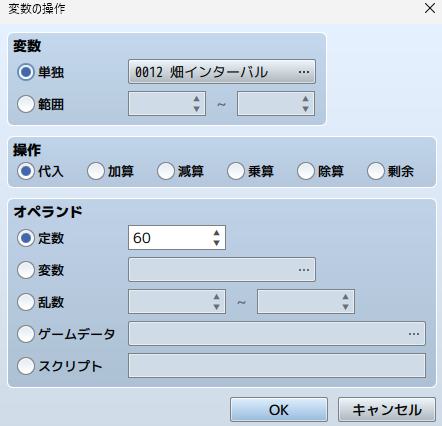Open variable selector 0012 畑インターバル
The image size is (442, 426).
[222, 72]
